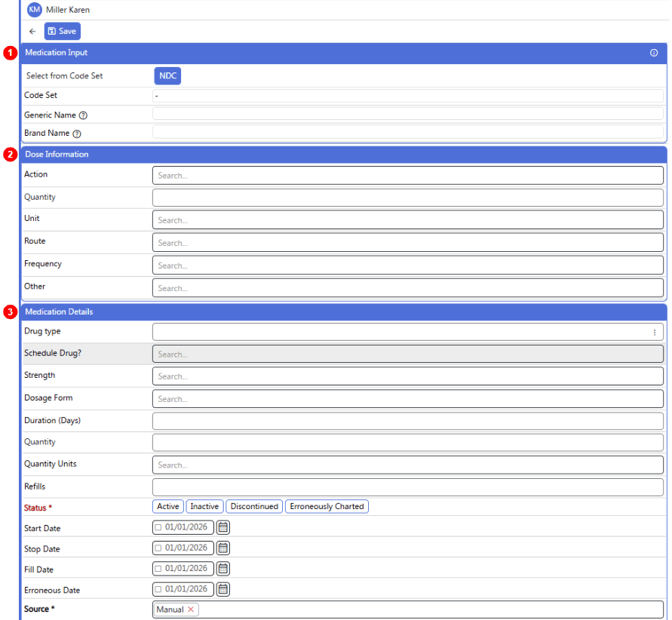Set status to Inactive

204,506
